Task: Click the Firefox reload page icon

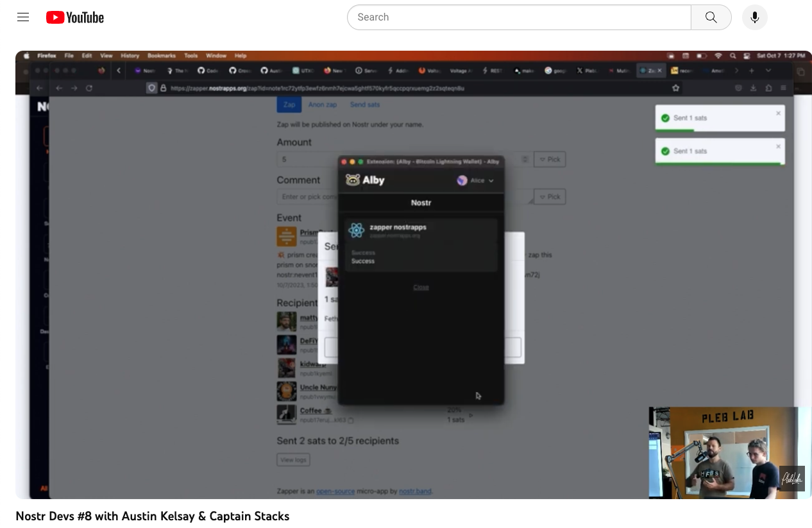Action: click(89, 88)
